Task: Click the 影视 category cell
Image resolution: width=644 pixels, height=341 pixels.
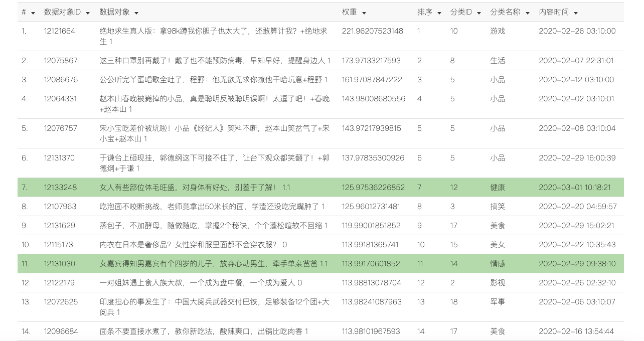Action: coord(497,283)
